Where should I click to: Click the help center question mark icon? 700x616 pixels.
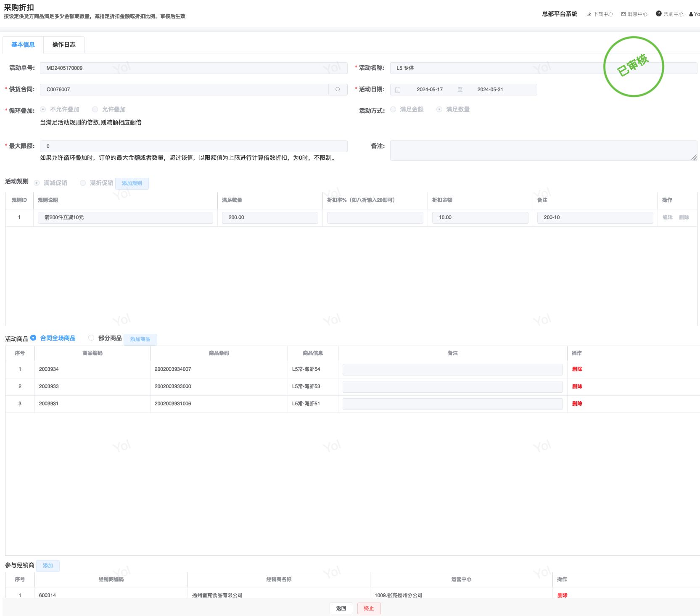click(x=659, y=14)
